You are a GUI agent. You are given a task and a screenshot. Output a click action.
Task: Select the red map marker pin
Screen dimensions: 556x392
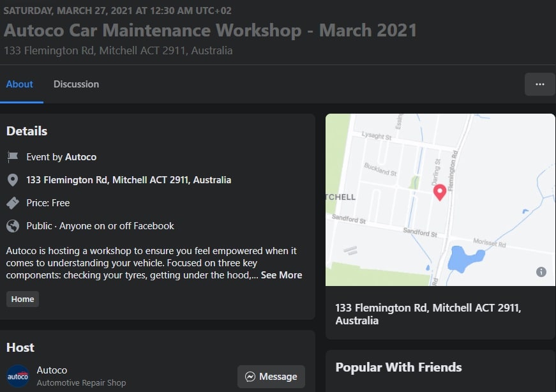click(x=440, y=193)
